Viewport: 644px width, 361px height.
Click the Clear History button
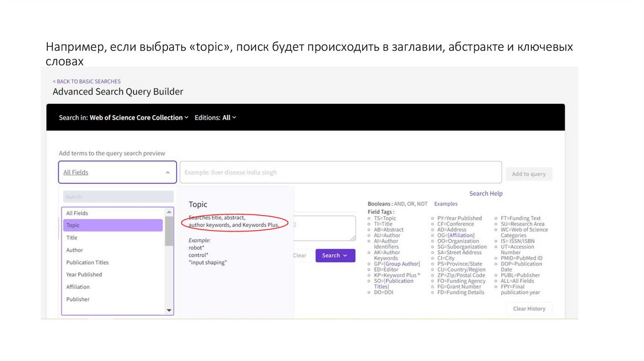point(529,309)
